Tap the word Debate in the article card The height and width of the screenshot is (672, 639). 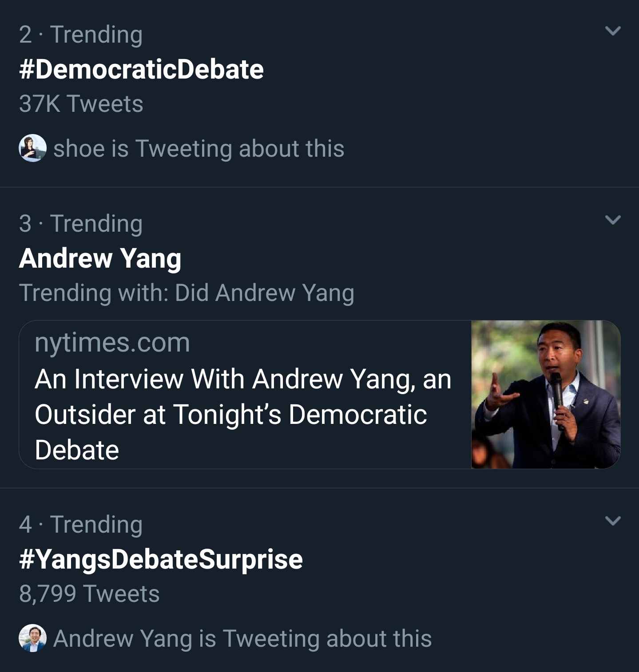tap(77, 450)
